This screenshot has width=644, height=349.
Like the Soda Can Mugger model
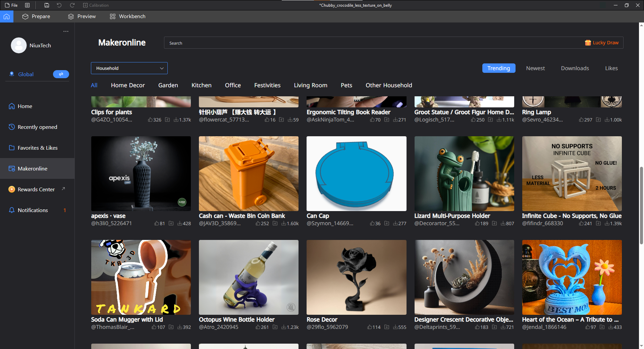pyautogui.click(x=154, y=327)
